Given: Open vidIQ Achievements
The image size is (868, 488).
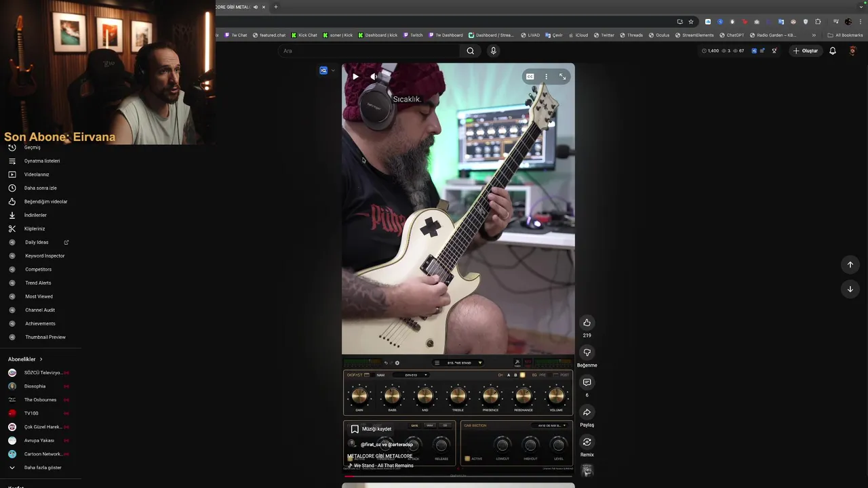Looking at the screenshot, I should pos(41,323).
